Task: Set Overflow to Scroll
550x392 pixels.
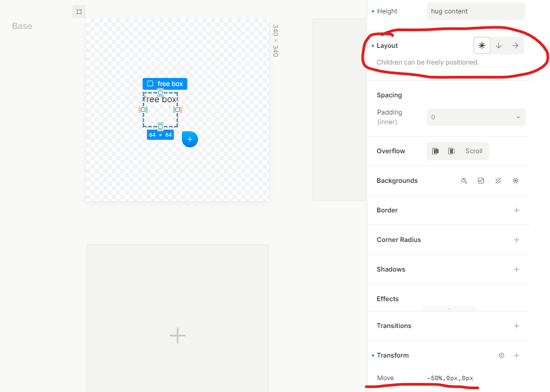Action: click(474, 151)
